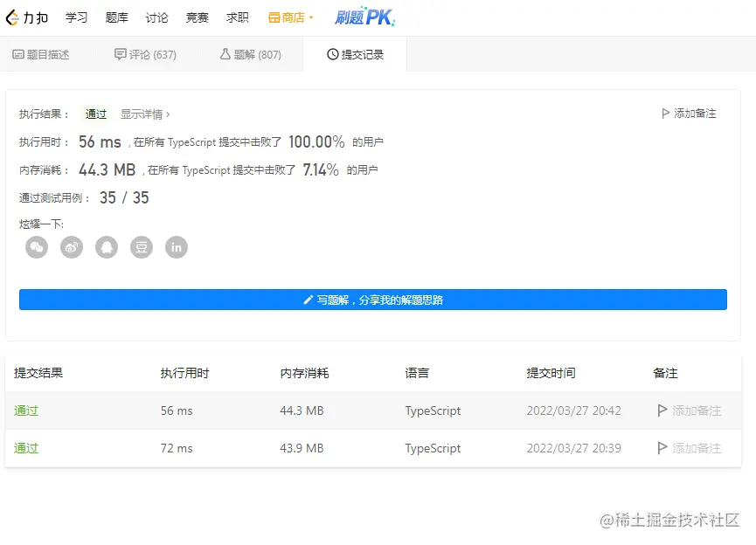Click the LeetCode 力扣 logo

[x=27, y=17]
